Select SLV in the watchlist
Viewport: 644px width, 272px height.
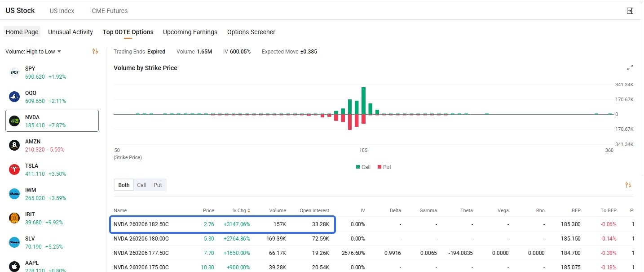click(52, 242)
